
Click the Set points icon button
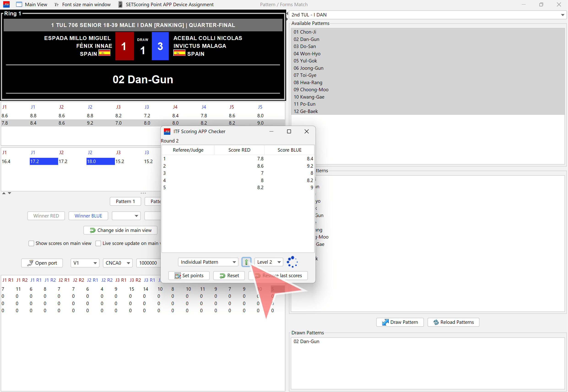click(177, 276)
